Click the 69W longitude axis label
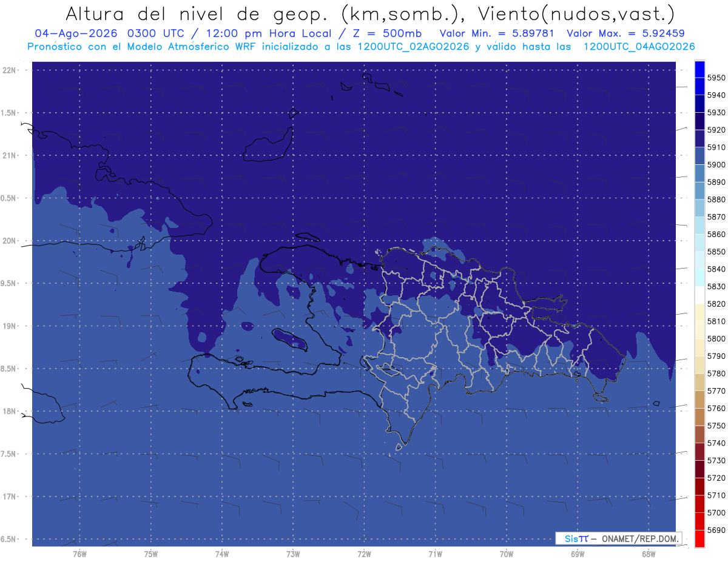 (x=578, y=554)
